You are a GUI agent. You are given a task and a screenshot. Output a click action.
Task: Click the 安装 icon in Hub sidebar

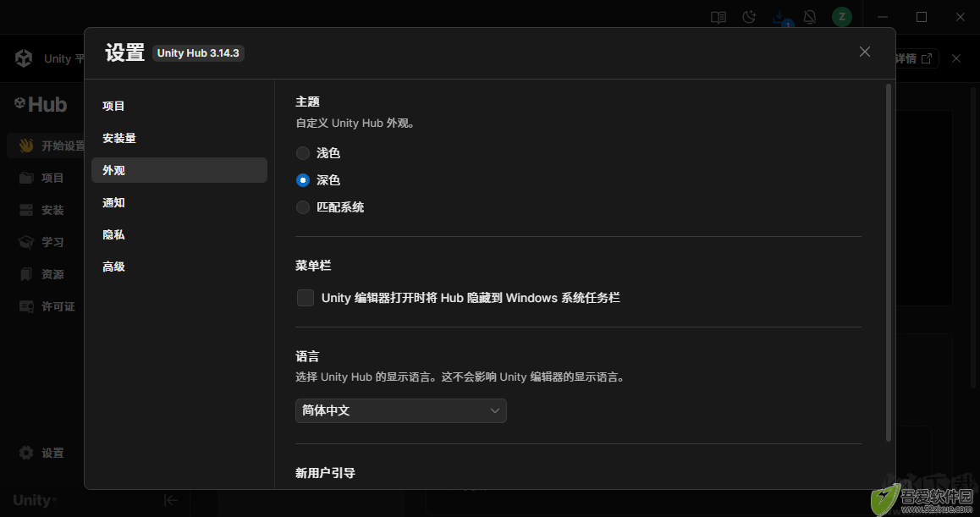26,210
